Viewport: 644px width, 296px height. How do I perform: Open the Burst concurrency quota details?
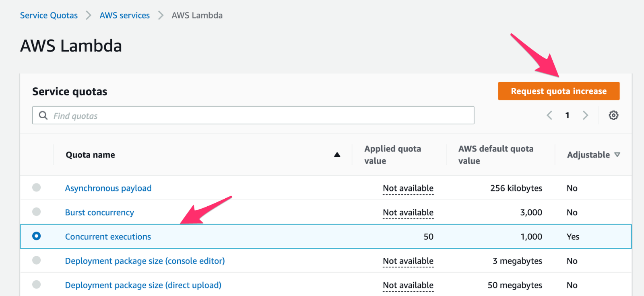point(99,212)
